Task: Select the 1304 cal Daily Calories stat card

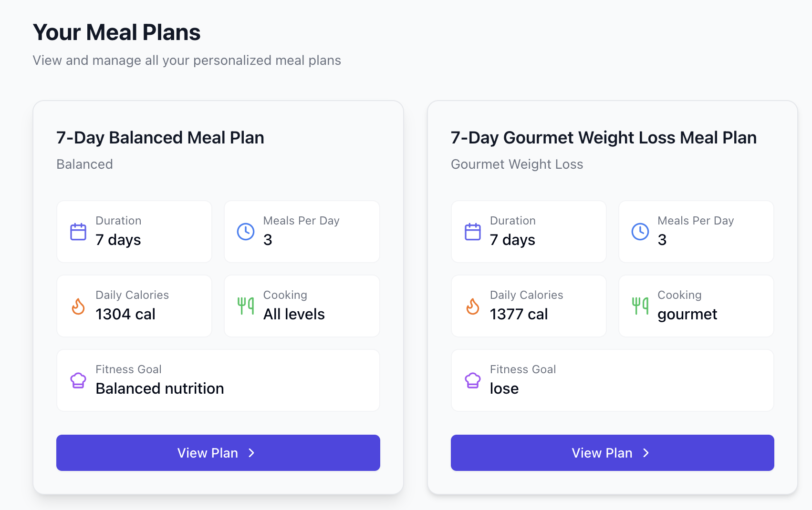Action: (134, 306)
